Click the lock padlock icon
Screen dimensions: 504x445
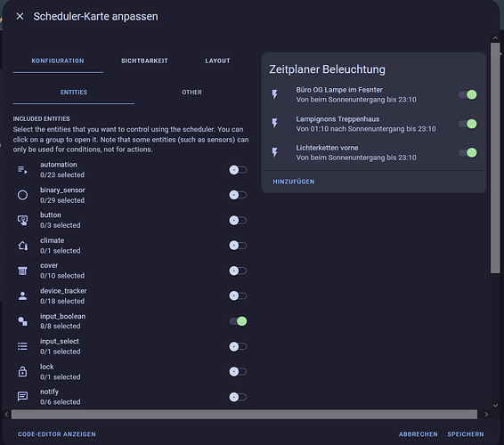click(x=22, y=372)
